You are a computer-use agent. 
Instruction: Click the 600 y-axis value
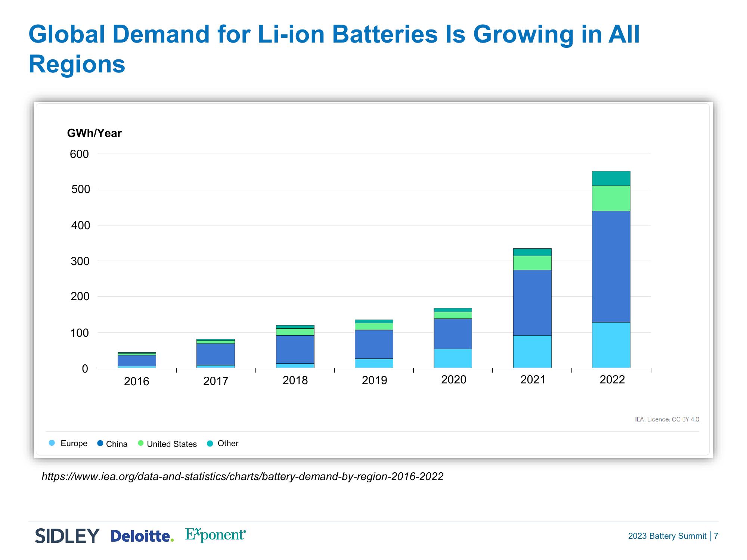pyautogui.click(x=80, y=154)
